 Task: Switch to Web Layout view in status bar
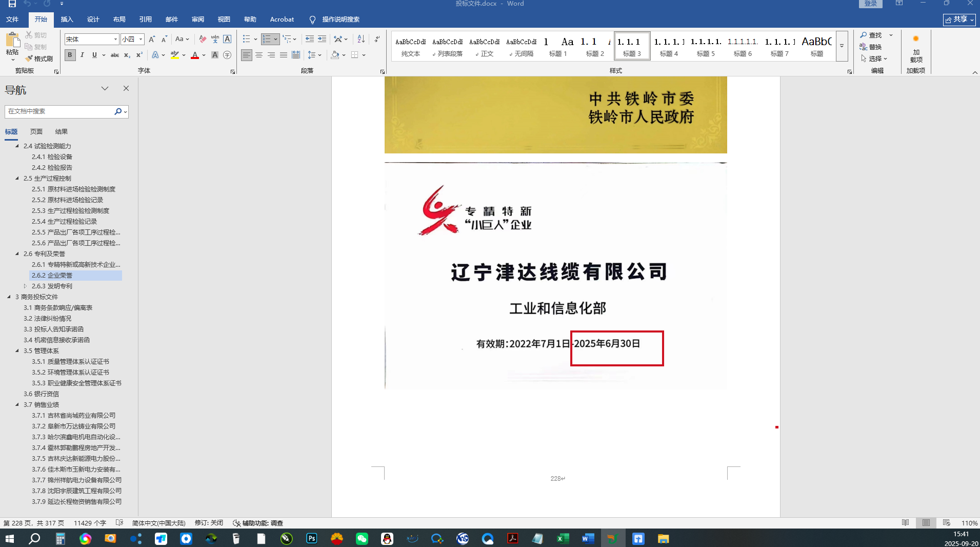947,523
